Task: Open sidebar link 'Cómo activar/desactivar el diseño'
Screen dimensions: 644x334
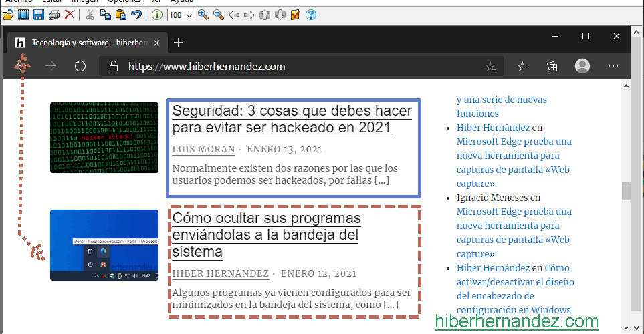Action: 516,289
